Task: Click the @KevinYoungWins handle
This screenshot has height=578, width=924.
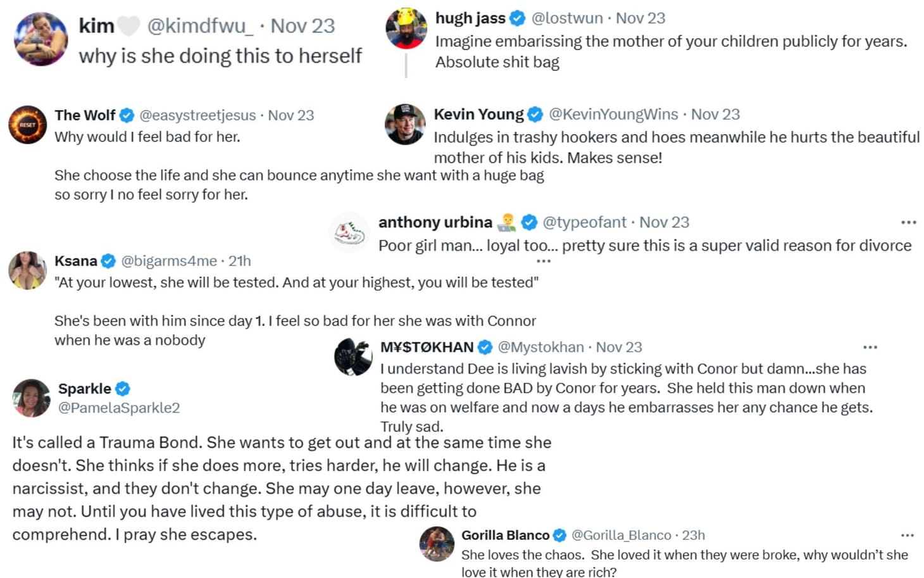Action: tap(613, 115)
